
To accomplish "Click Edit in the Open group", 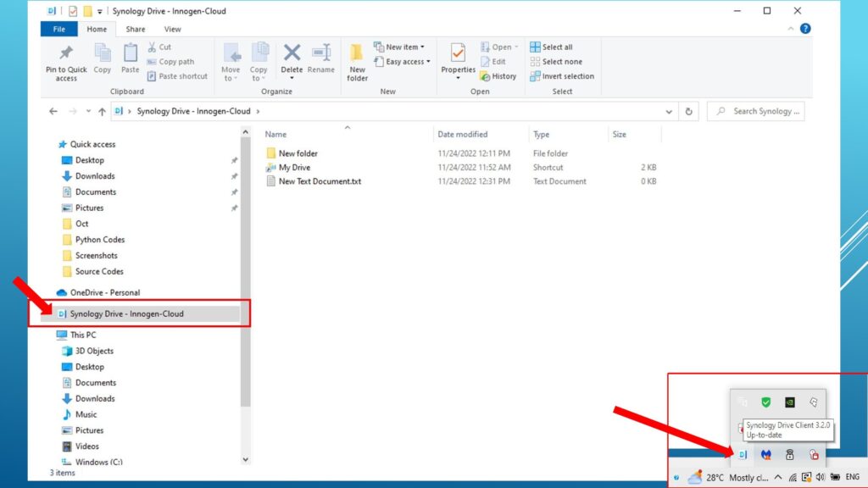I will point(493,61).
